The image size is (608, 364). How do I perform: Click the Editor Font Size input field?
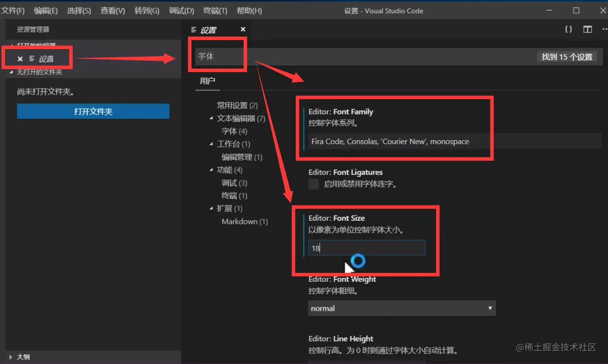coord(366,247)
